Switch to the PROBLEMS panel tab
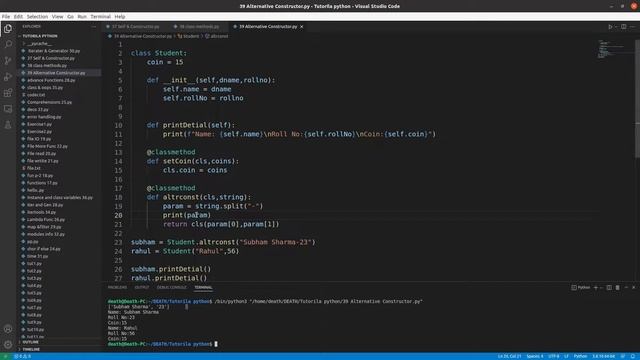This screenshot has width=640, height=360. pos(117,287)
